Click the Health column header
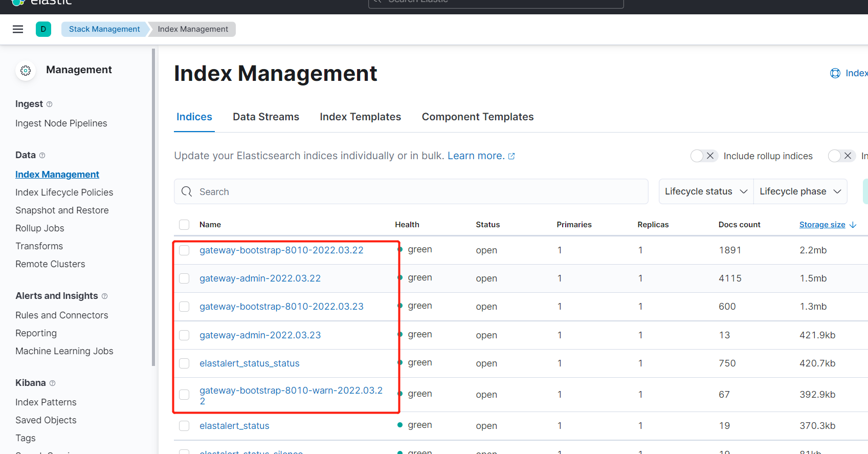Image resolution: width=868 pixels, height=454 pixels. pos(407,225)
